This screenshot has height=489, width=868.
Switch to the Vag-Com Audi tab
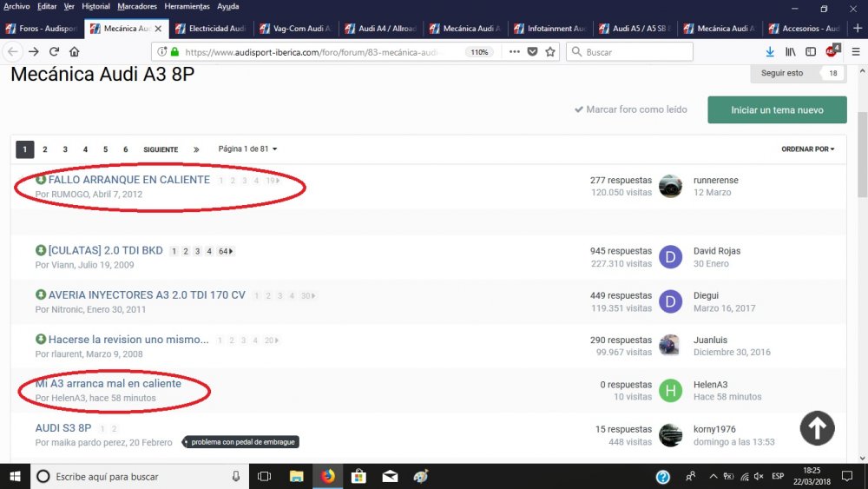click(295, 29)
